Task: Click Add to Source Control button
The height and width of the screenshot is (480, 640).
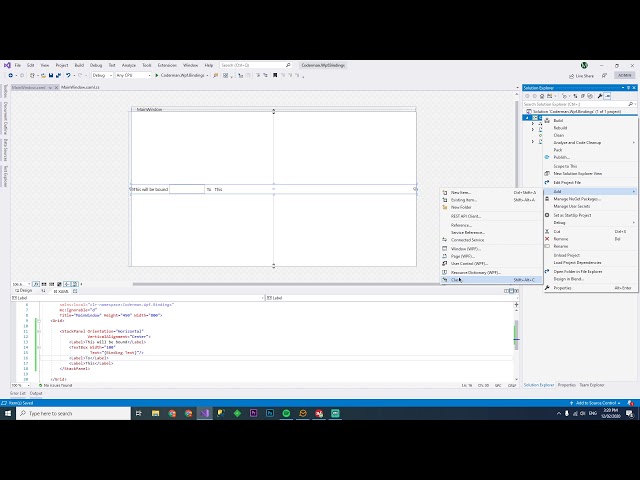Action: click(x=595, y=403)
